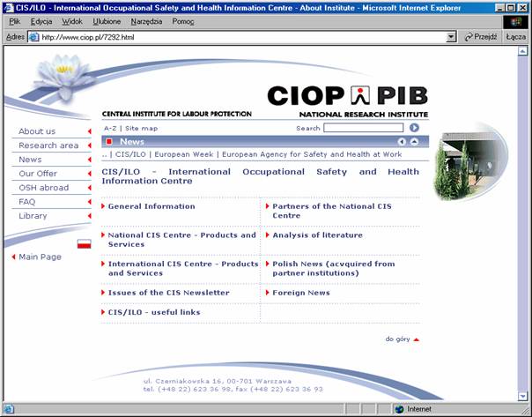The image size is (532, 417).
Task: Open Research area sidebar item
Action: point(48,145)
